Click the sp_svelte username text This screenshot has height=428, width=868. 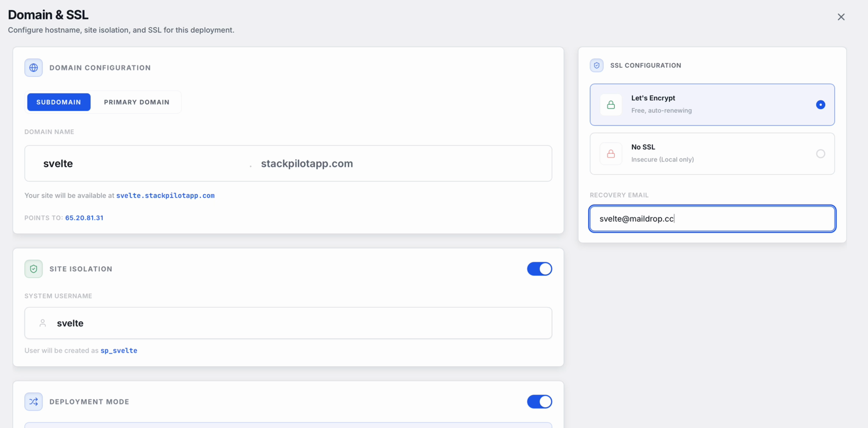(x=119, y=351)
